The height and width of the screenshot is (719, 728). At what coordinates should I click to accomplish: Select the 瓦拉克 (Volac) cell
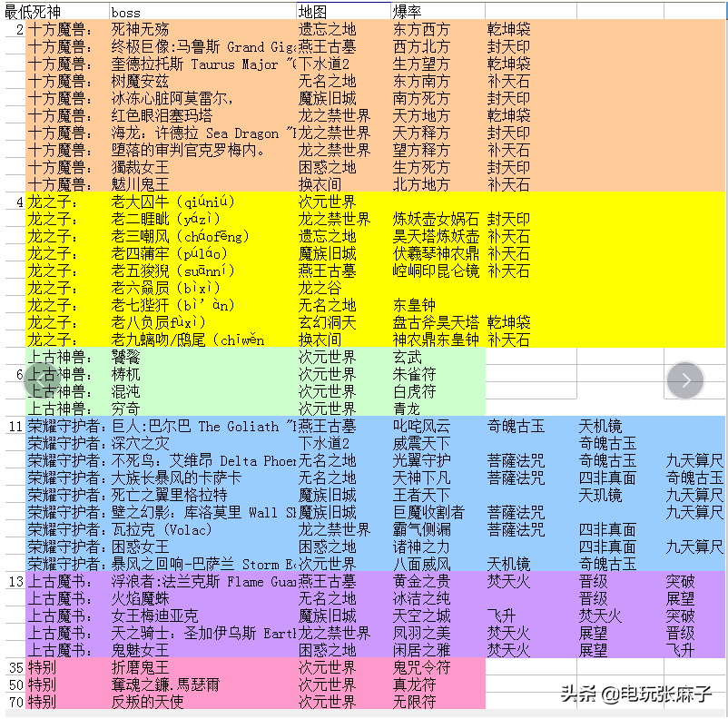(x=161, y=529)
